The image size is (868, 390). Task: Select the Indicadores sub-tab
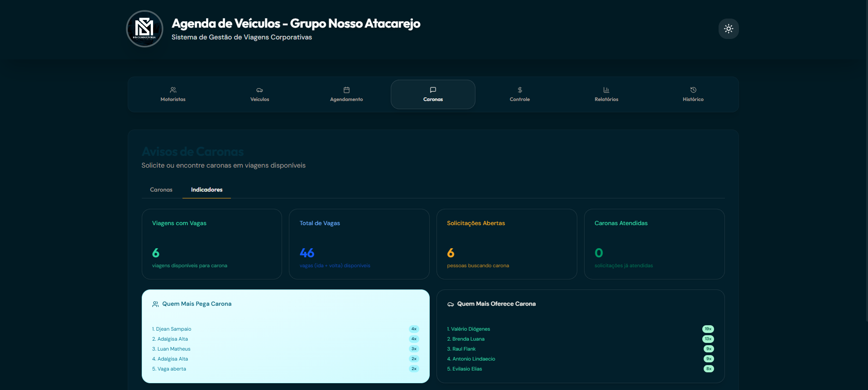[x=206, y=190]
